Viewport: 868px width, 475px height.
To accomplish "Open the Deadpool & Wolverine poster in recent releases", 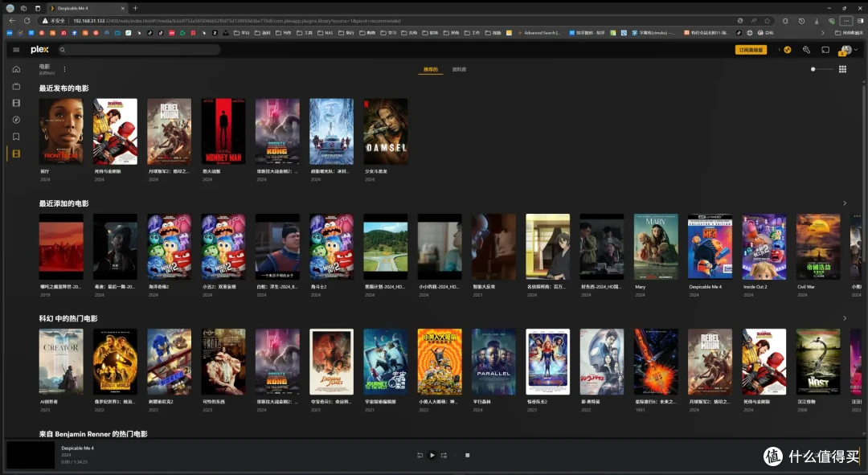I will coord(115,131).
